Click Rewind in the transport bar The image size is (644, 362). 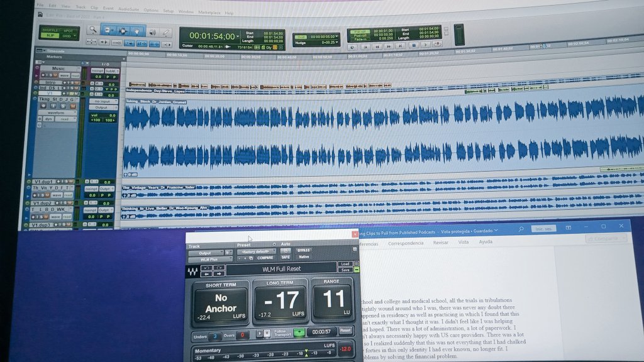point(377,47)
